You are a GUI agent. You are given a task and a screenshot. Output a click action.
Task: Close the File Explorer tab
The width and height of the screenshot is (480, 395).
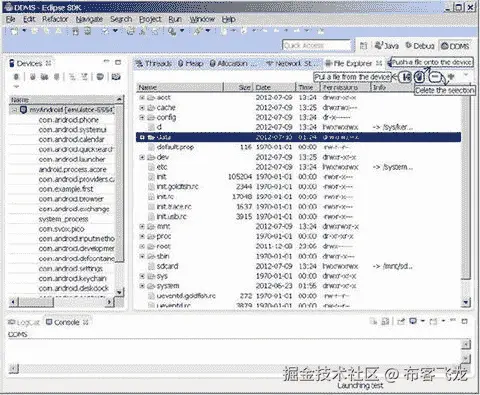tap(379, 63)
